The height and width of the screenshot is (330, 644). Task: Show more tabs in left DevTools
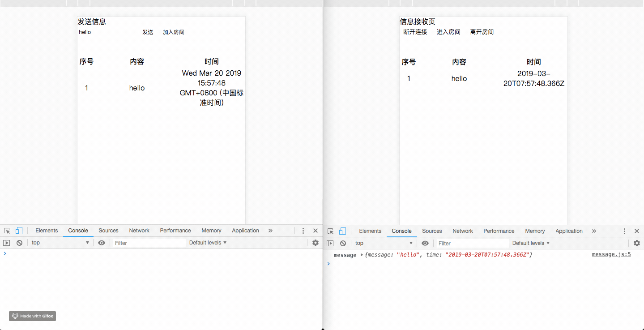click(270, 231)
